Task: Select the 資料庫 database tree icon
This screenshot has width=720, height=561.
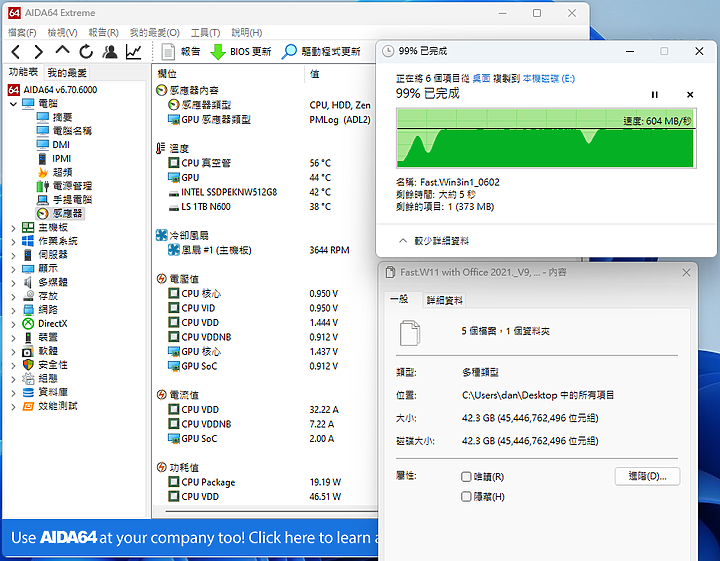Action: (x=28, y=393)
